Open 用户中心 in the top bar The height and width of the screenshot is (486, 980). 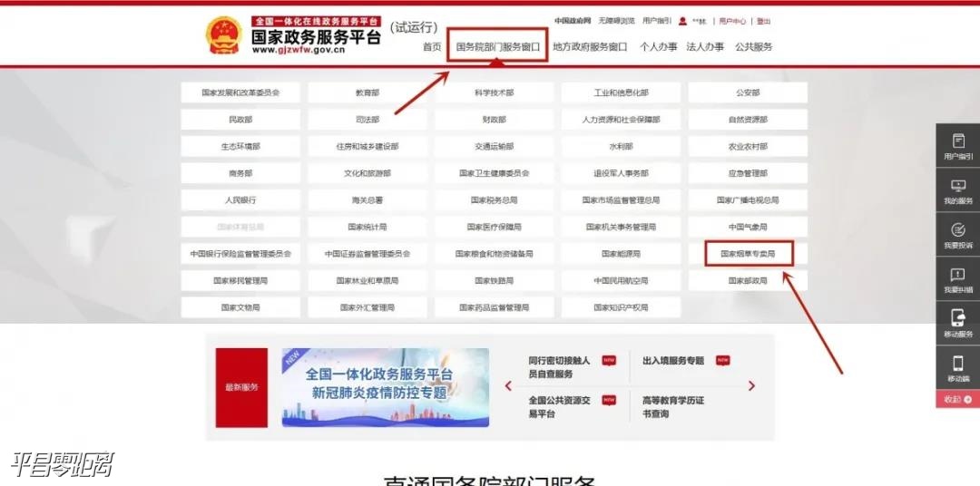tap(732, 21)
